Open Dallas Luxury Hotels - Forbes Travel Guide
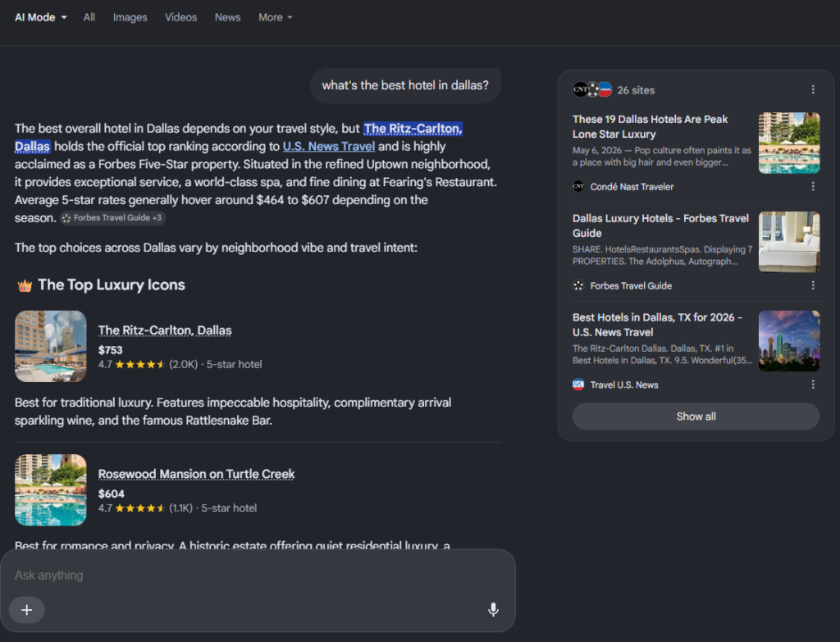This screenshot has height=642, width=840. pyautogui.click(x=660, y=225)
